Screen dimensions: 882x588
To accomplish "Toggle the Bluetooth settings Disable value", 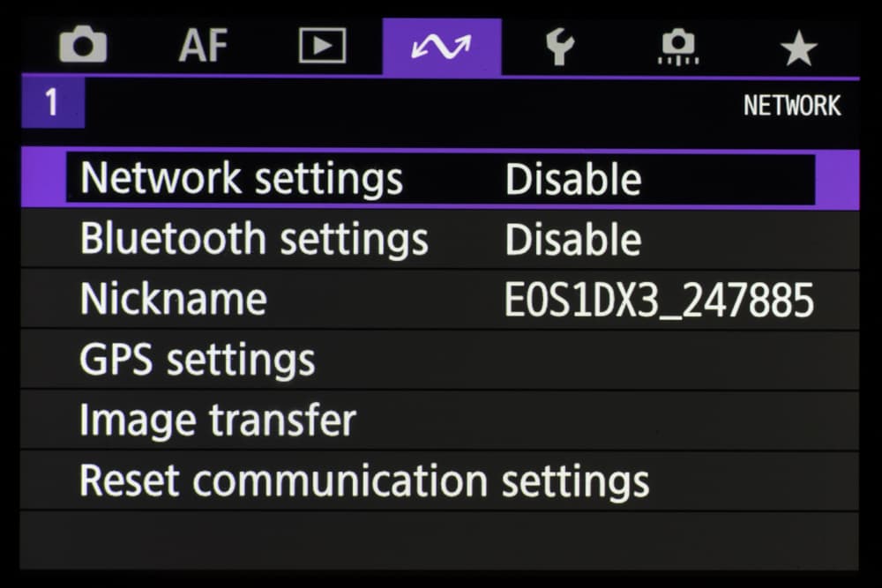I will click(x=572, y=240).
